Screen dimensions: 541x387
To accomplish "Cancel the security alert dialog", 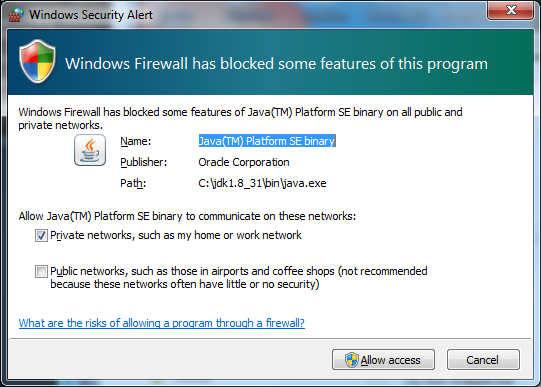I will (483, 360).
